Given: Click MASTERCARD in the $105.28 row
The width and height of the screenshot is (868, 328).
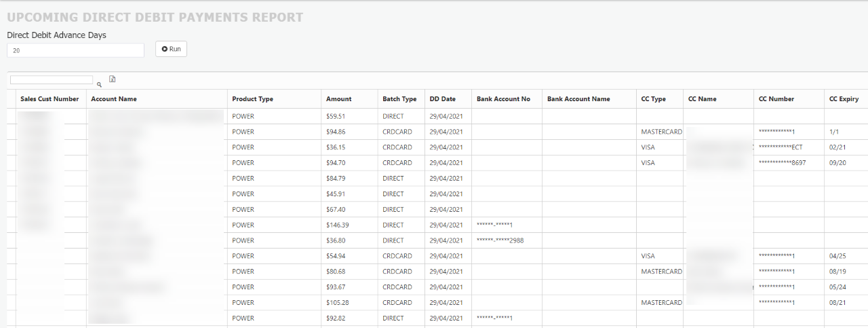Looking at the screenshot, I should (662, 303).
